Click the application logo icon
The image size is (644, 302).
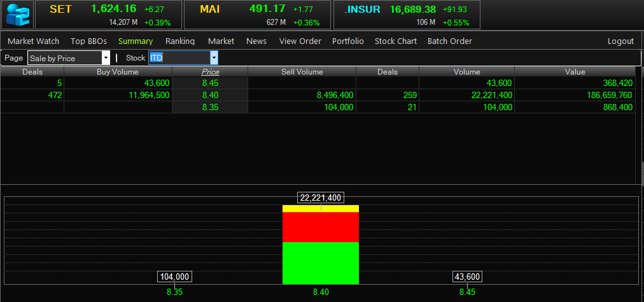coord(17,15)
